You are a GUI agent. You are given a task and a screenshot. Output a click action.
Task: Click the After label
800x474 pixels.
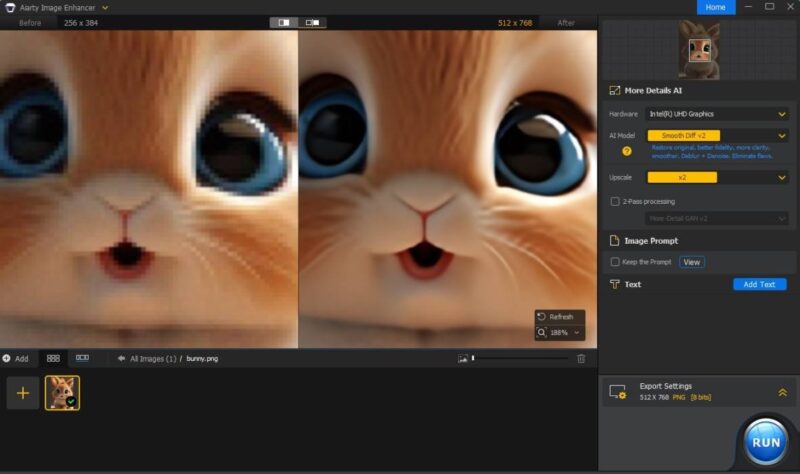click(x=566, y=23)
